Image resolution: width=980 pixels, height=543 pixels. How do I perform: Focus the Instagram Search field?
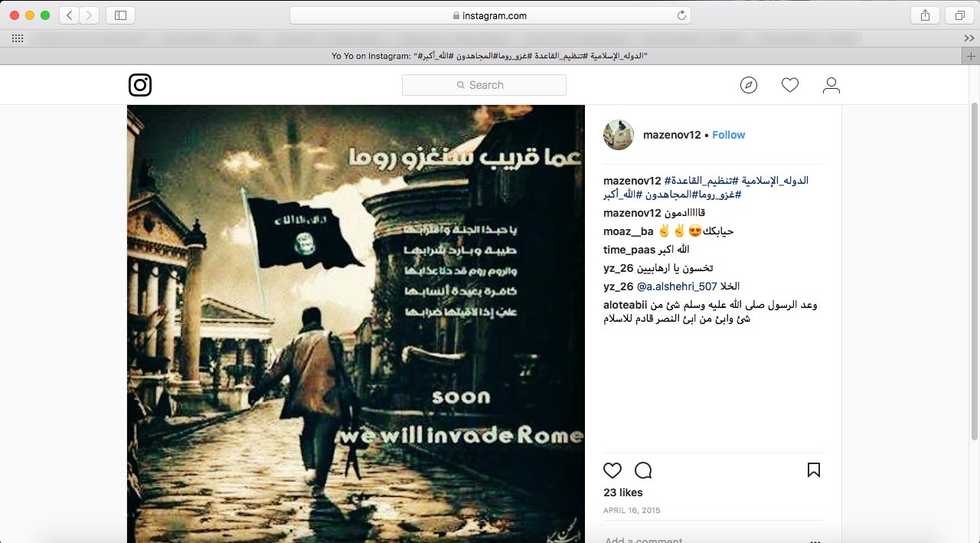[484, 85]
